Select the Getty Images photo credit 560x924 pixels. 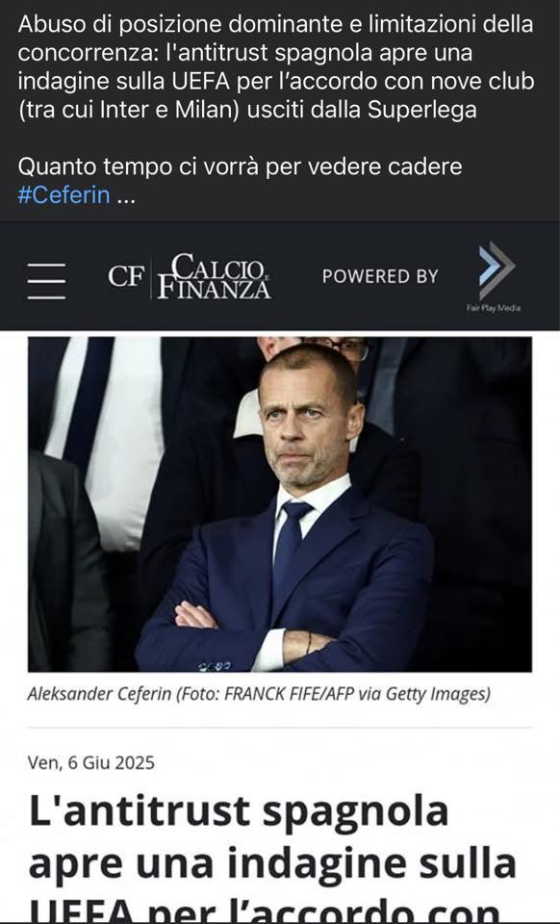[x=438, y=694]
